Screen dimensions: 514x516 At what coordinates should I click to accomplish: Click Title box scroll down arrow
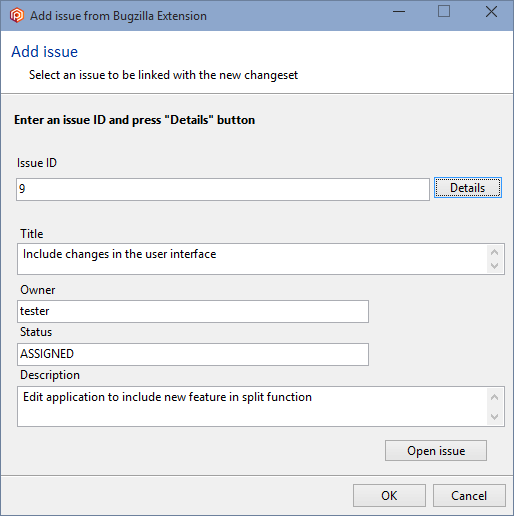[x=495, y=266]
